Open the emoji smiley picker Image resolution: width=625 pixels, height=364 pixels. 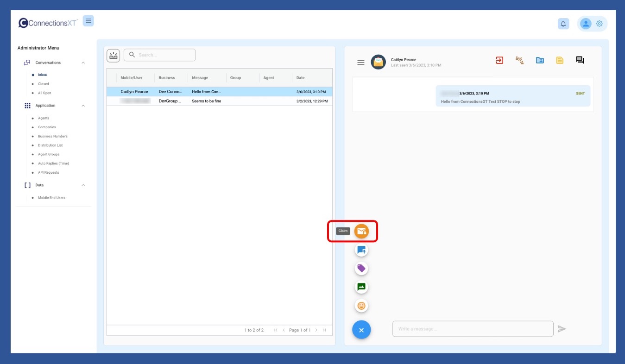361,306
